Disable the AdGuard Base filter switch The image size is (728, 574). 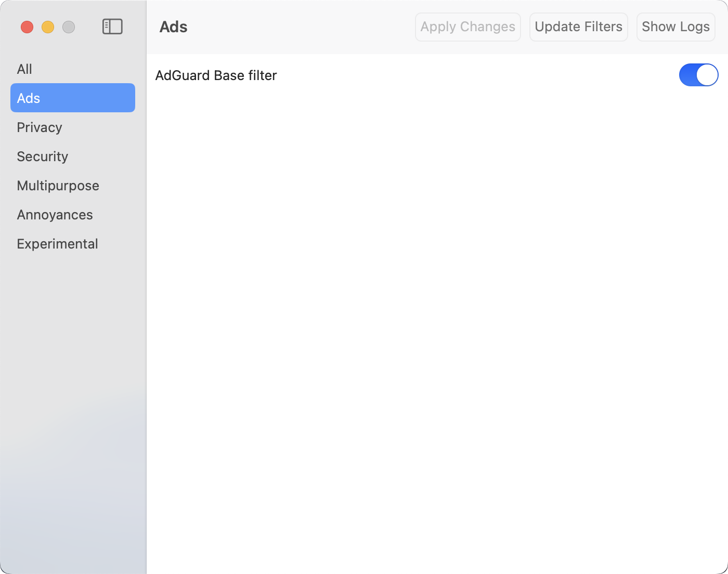(x=698, y=75)
